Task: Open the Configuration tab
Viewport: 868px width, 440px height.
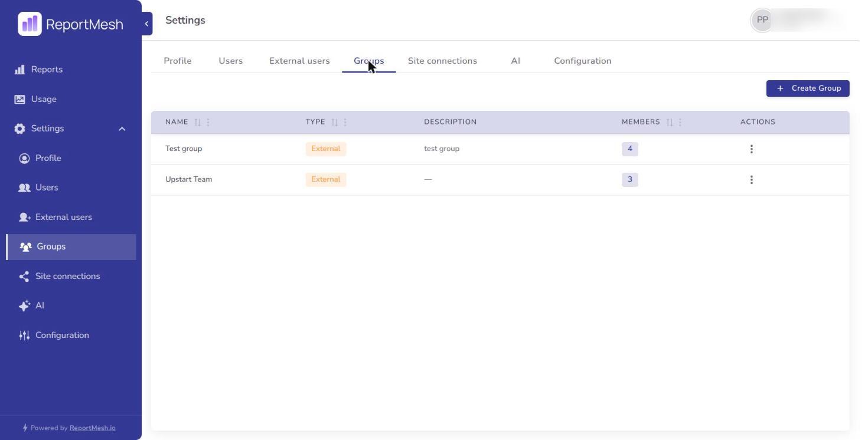Action: click(582, 61)
